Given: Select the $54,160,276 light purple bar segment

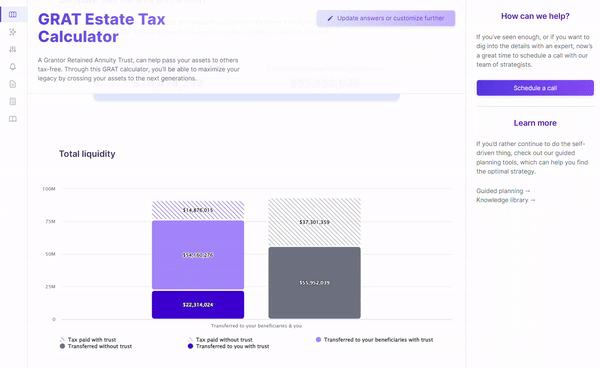Looking at the screenshot, I should [198, 255].
